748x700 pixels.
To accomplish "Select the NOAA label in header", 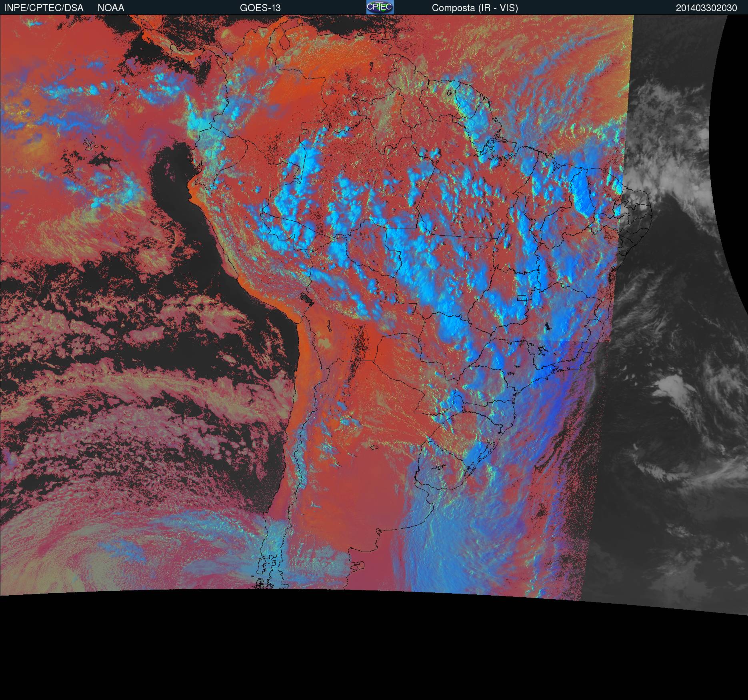I will point(111,8).
